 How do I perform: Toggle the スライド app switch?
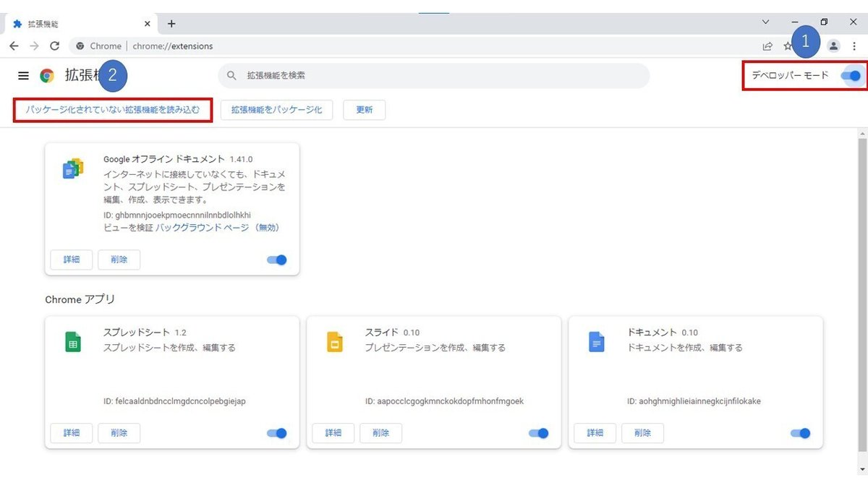coord(539,433)
